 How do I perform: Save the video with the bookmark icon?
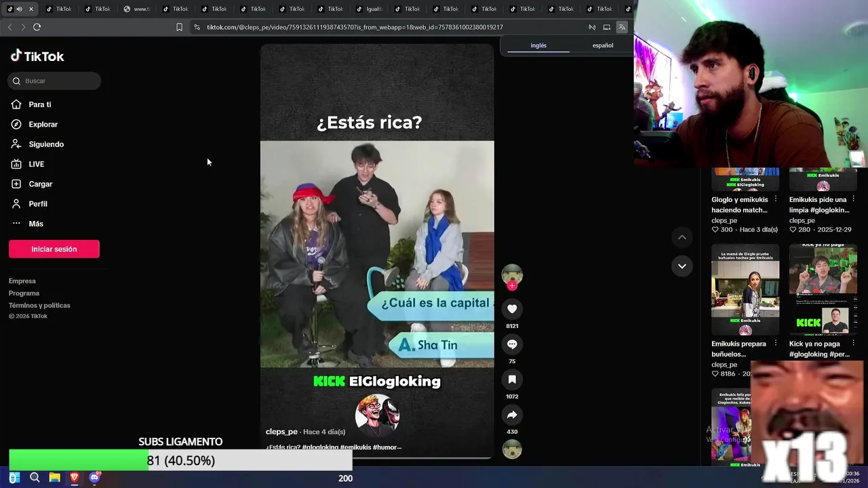[x=512, y=380]
